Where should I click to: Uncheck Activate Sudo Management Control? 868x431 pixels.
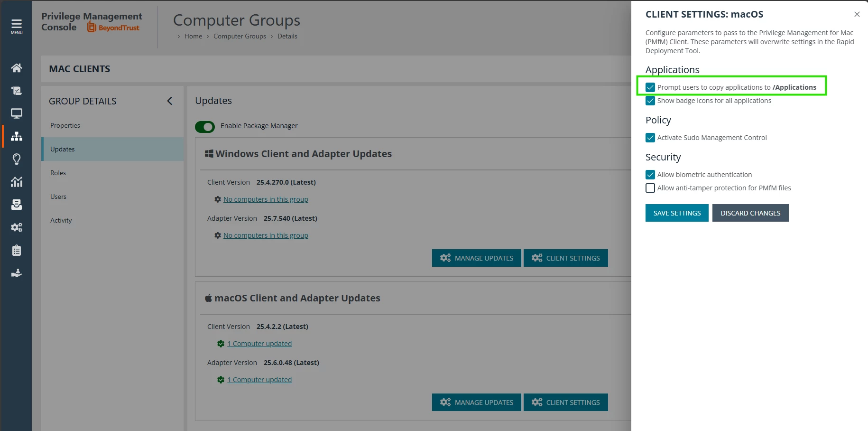pyautogui.click(x=650, y=138)
